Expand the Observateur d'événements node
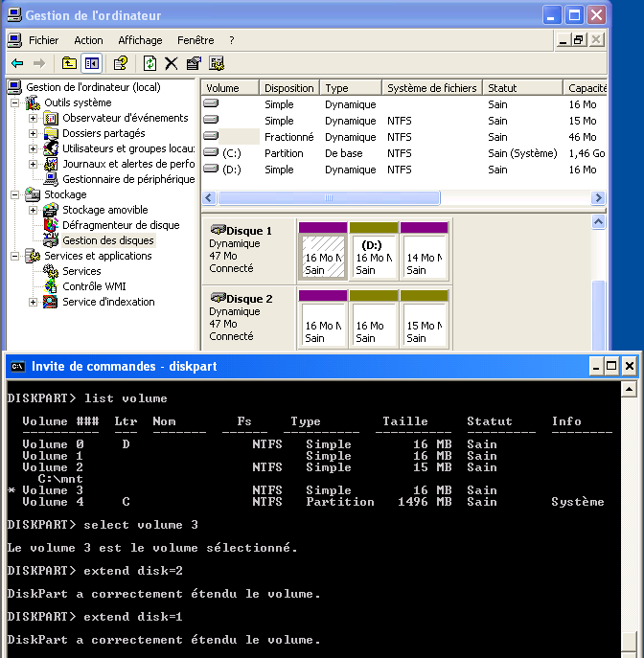 [x=34, y=119]
